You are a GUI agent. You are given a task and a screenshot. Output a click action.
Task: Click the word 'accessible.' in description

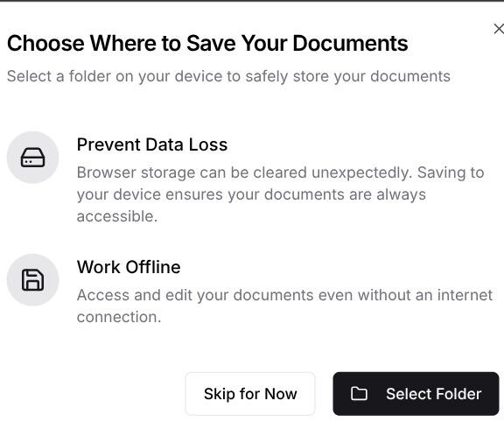click(x=117, y=216)
